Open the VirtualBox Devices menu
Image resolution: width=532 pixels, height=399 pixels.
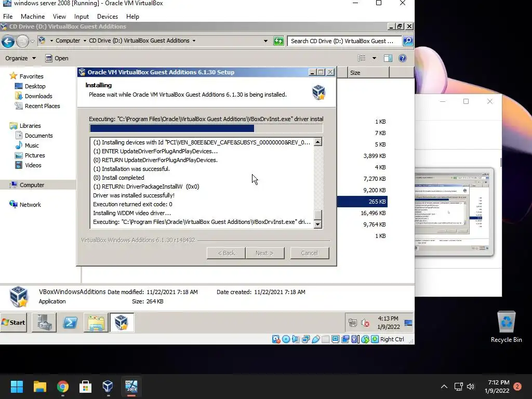[x=108, y=16]
